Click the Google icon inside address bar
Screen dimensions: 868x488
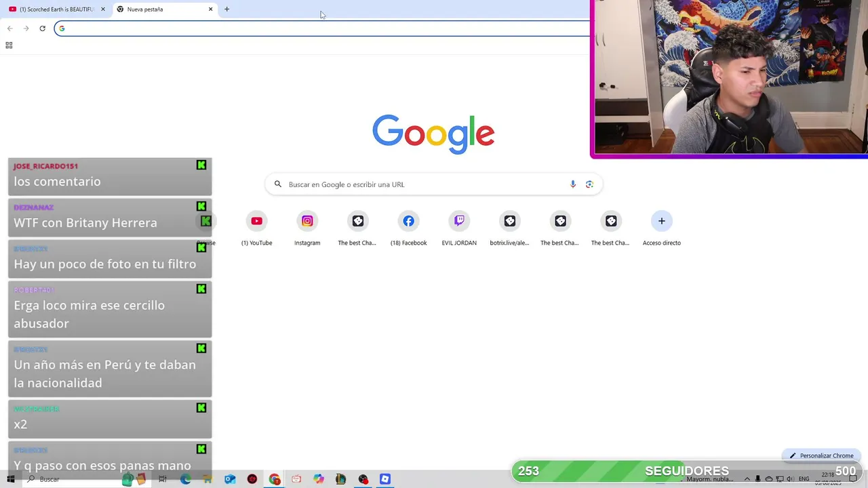(62, 28)
